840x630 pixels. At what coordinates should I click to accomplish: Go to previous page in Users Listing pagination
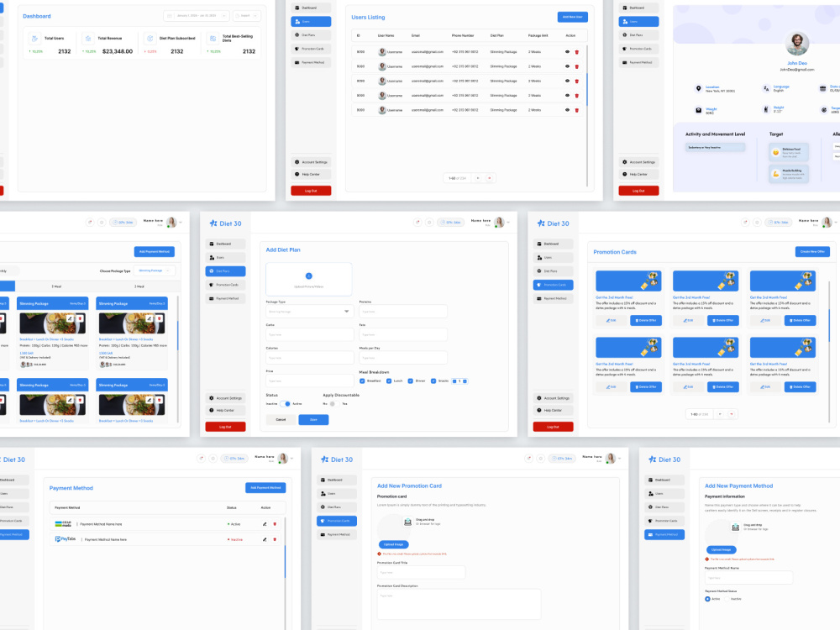coord(478,178)
